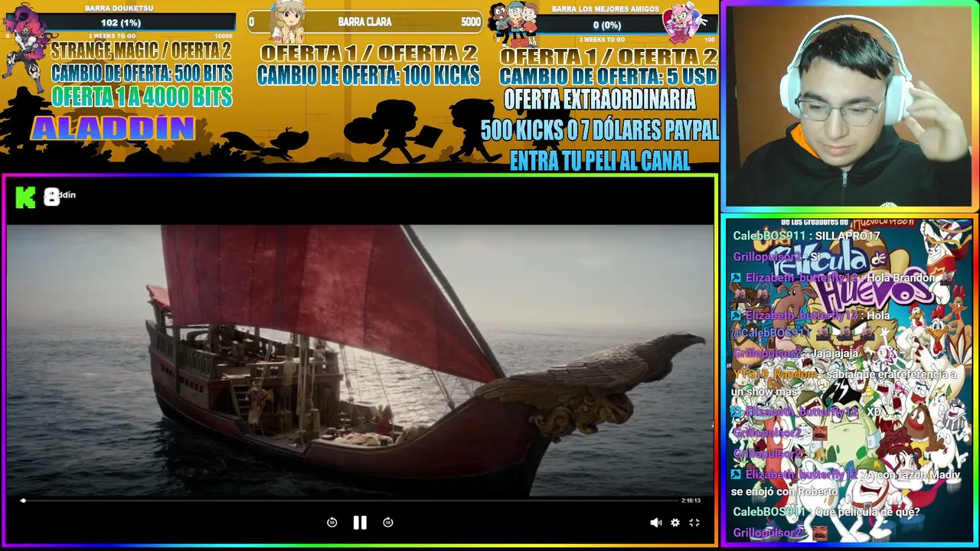Click the ship scene in the video

pos(360,360)
